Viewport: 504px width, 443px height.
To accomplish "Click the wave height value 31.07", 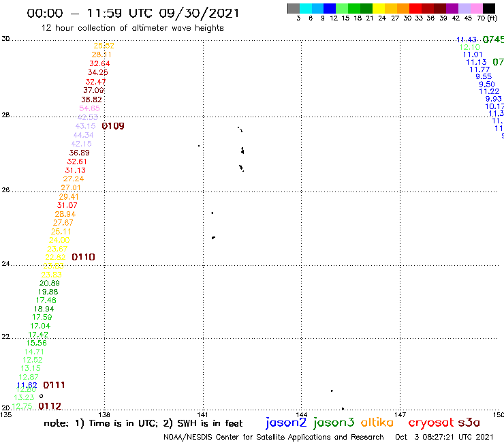I will [x=67, y=205].
